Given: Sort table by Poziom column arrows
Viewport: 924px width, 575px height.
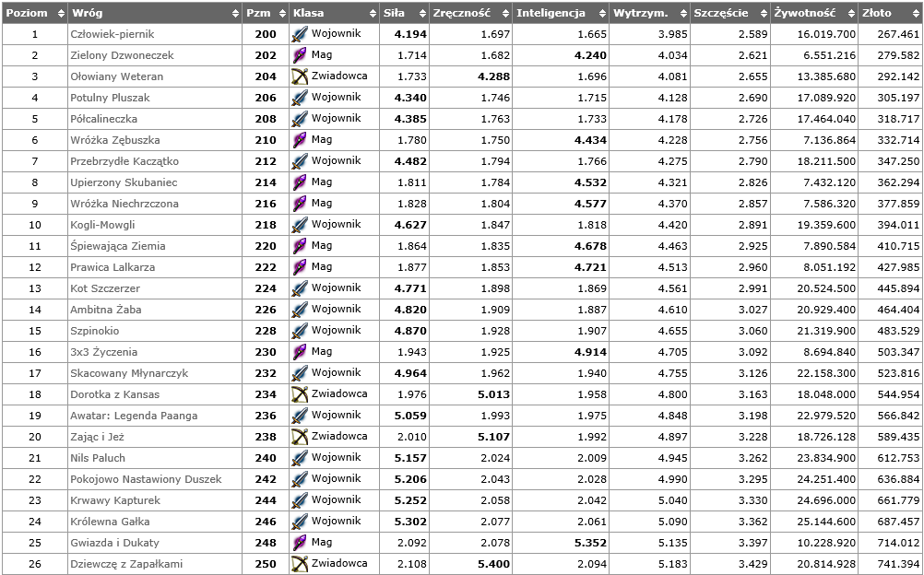Looking at the screenshot, I should tap(61, 13).
